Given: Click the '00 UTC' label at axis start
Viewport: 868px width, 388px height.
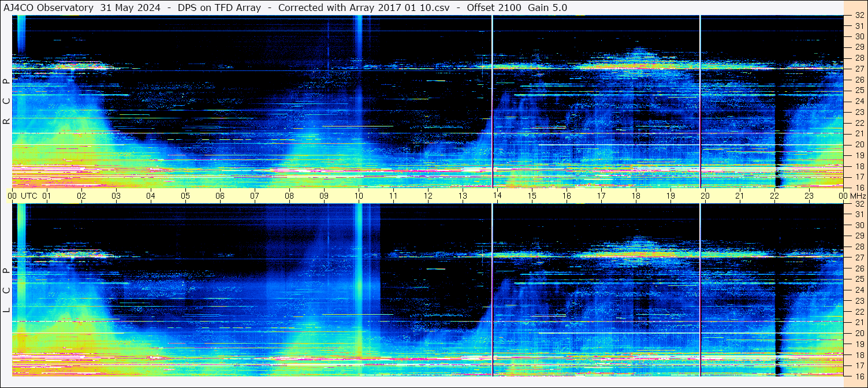Looking at the screenshot, I should (x=24, y=196).
